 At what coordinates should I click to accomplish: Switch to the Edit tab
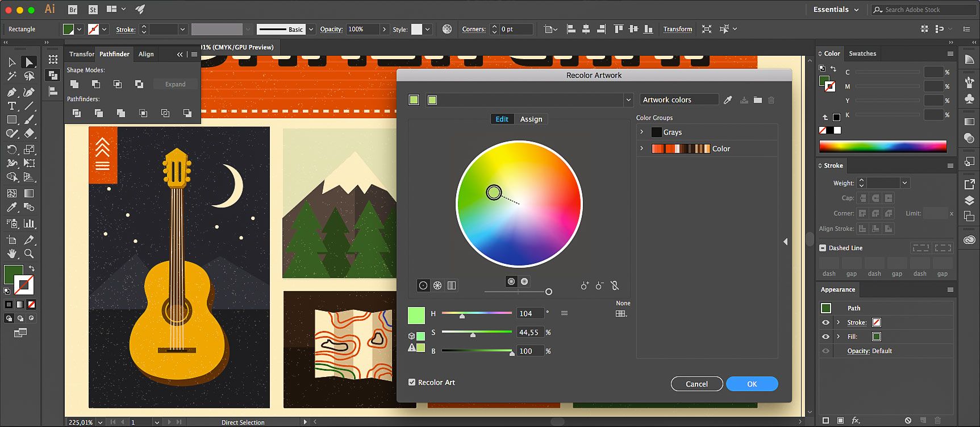502,119
